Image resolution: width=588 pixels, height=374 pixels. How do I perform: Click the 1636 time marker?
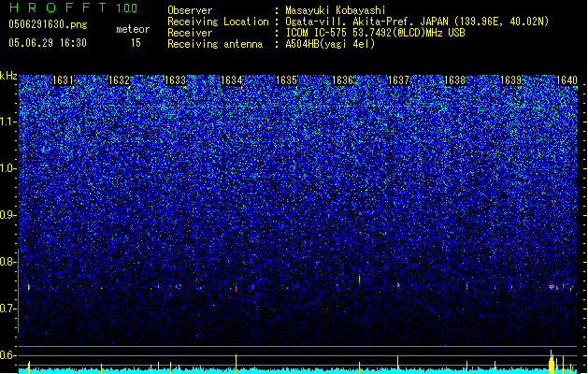tap(343, 80)
